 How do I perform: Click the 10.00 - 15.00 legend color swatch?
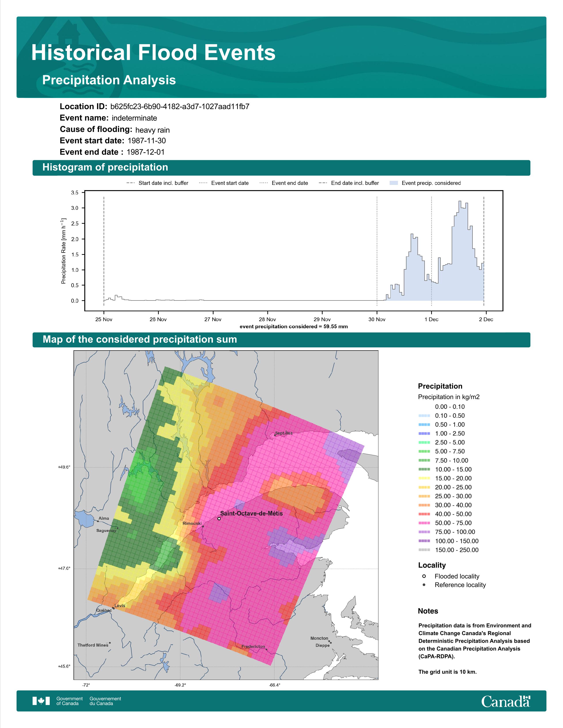tap(424, 469)
